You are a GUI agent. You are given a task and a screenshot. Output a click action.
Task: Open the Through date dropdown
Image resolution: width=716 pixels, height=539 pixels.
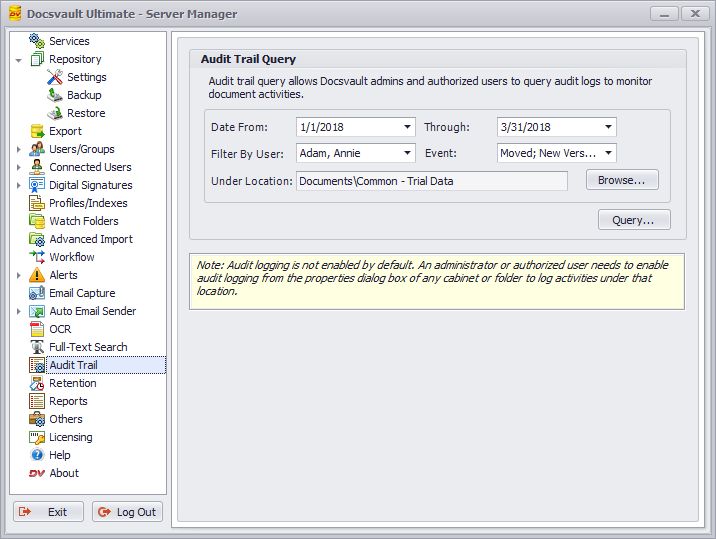(x=608, y=127)
